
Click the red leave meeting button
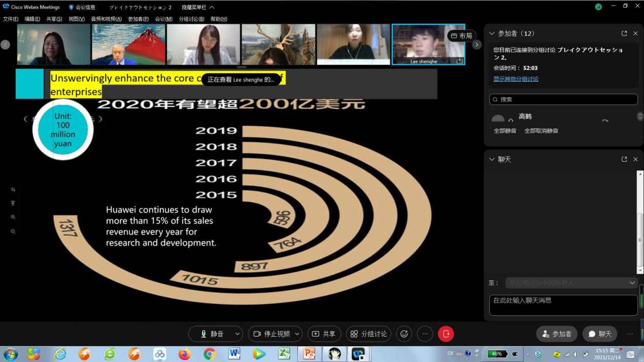pos(446,334)
